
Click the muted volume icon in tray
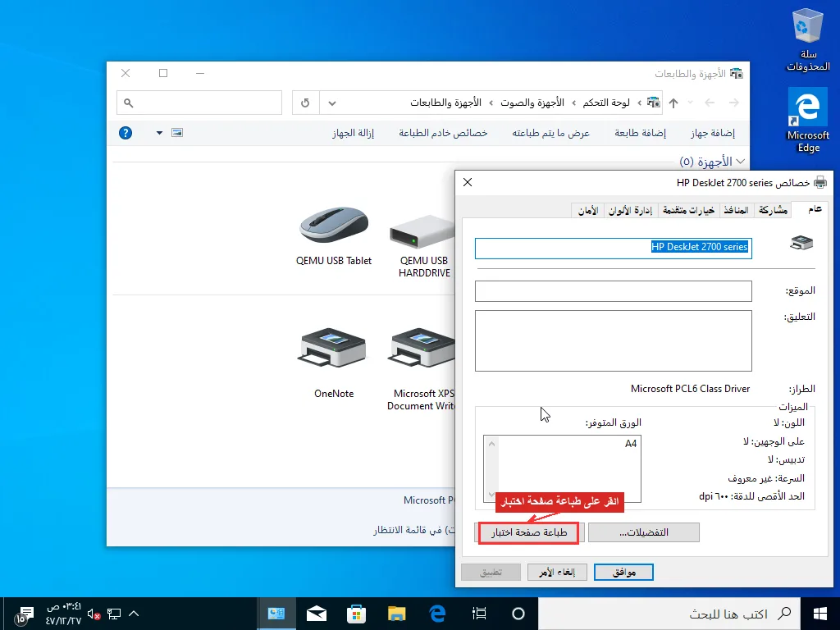click(94, 614)
